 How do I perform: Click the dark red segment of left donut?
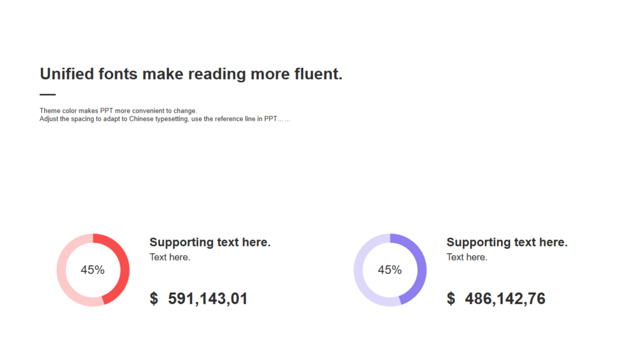coord(124,261)
